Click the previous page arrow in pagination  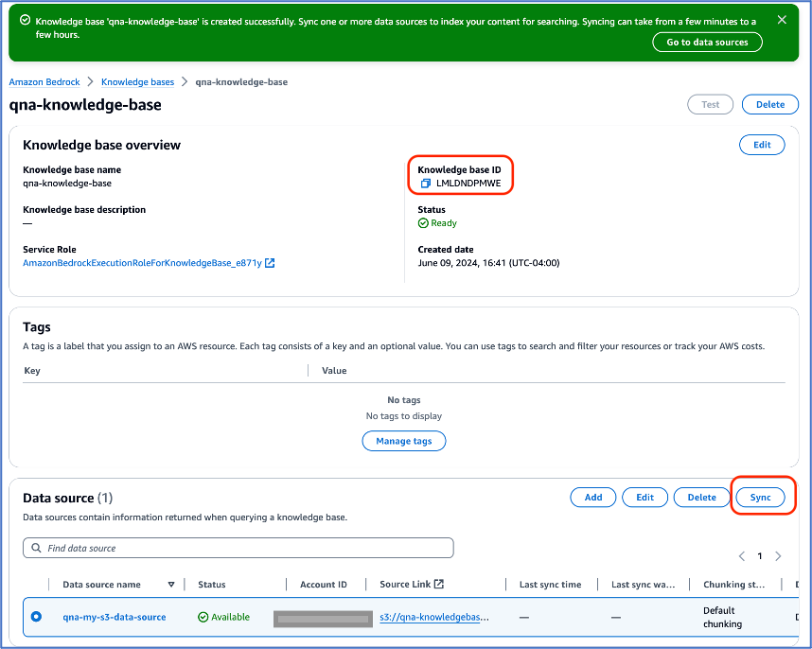742,556
